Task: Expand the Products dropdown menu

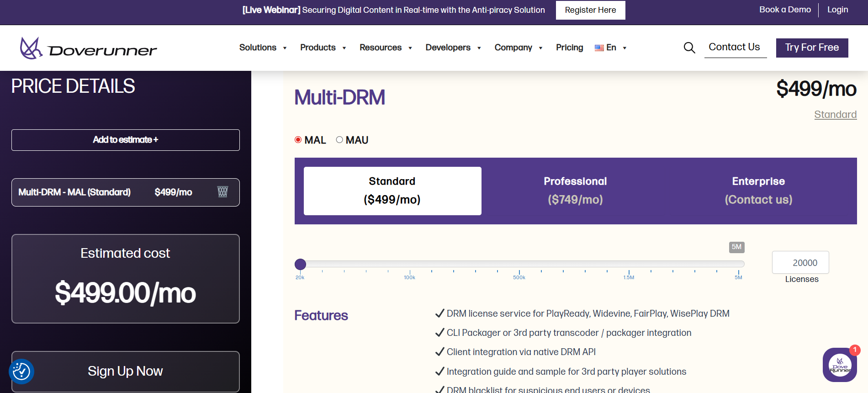Action: (x=323, y=48)
